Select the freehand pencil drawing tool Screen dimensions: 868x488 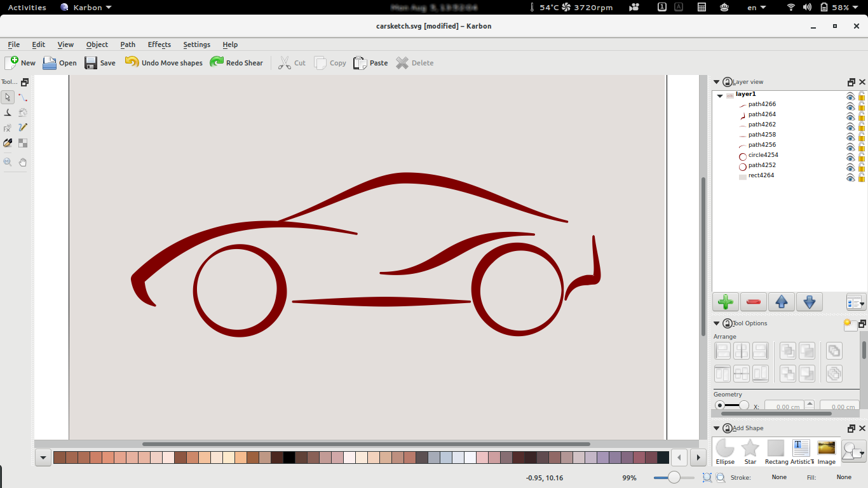coord(22,127)
